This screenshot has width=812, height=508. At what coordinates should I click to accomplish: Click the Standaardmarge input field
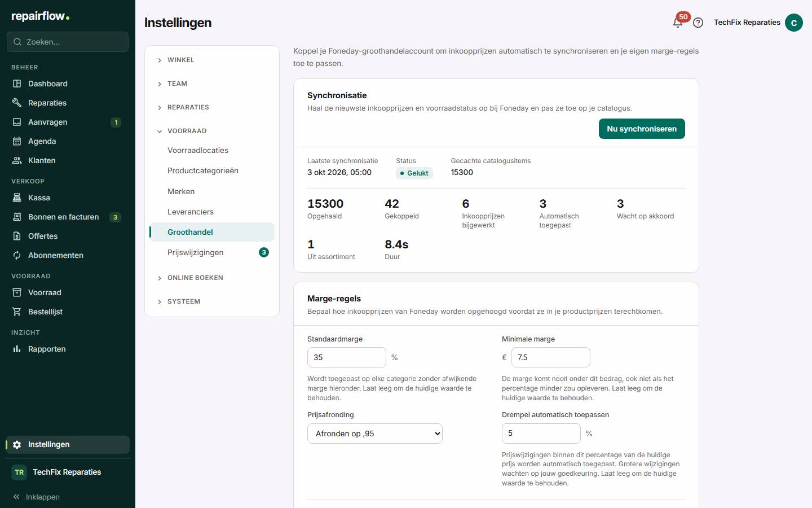[x=347, y=357]
